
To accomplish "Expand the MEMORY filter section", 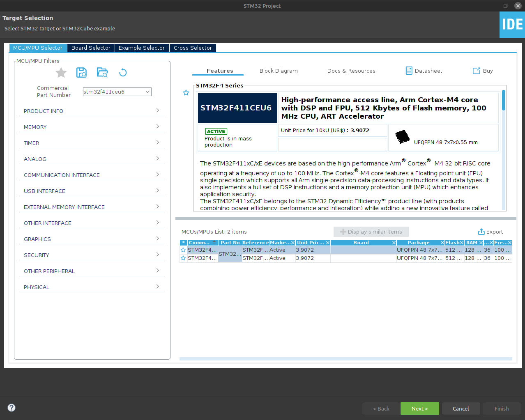I will (x=92, y=127).
